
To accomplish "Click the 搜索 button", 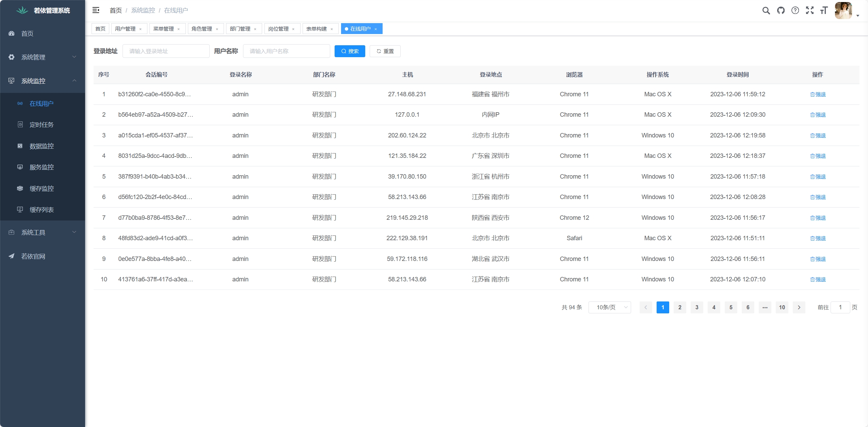I will 350,51.
